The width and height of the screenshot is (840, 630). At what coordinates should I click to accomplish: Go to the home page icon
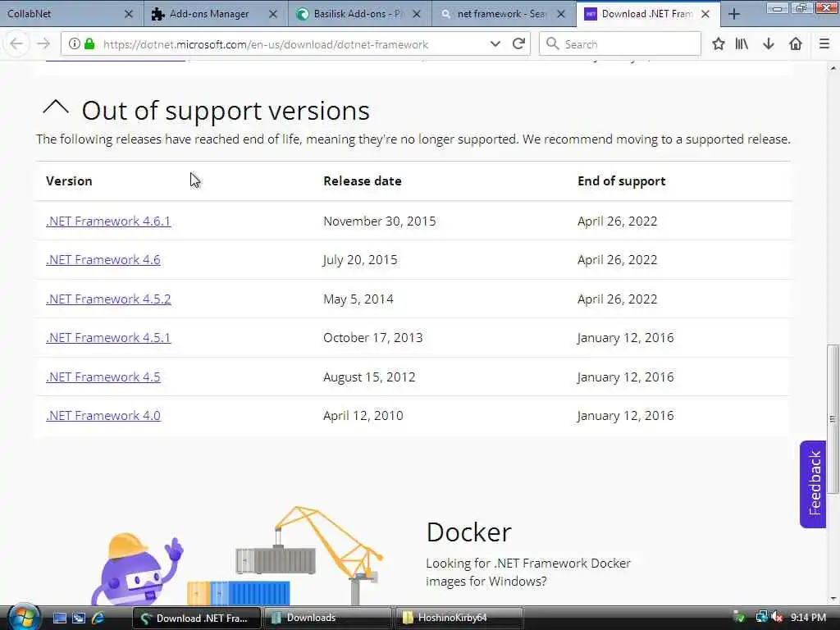click(x=796, y=44)
